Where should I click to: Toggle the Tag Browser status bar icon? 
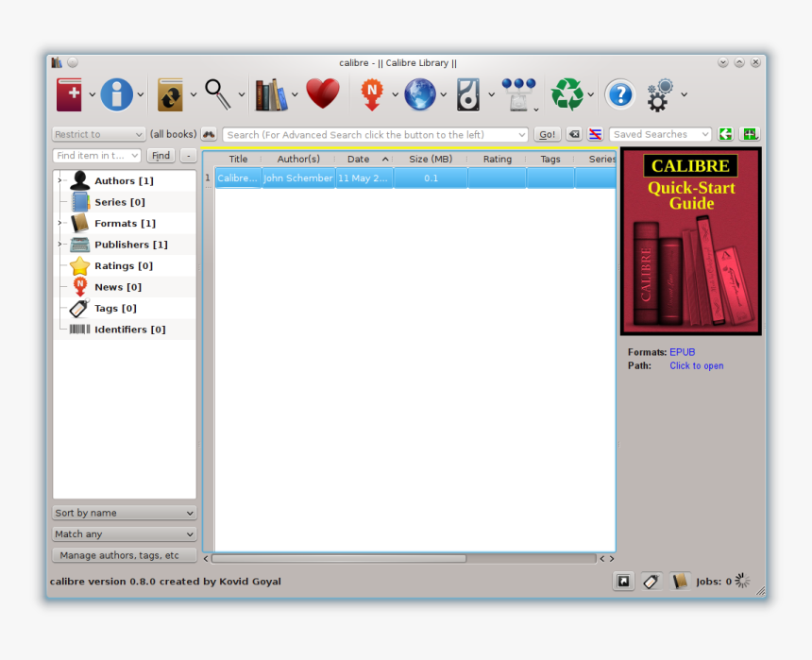pos(651,582)
